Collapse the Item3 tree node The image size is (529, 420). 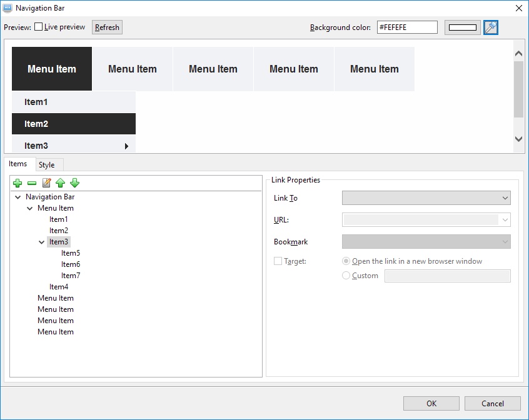click(41, 242)
